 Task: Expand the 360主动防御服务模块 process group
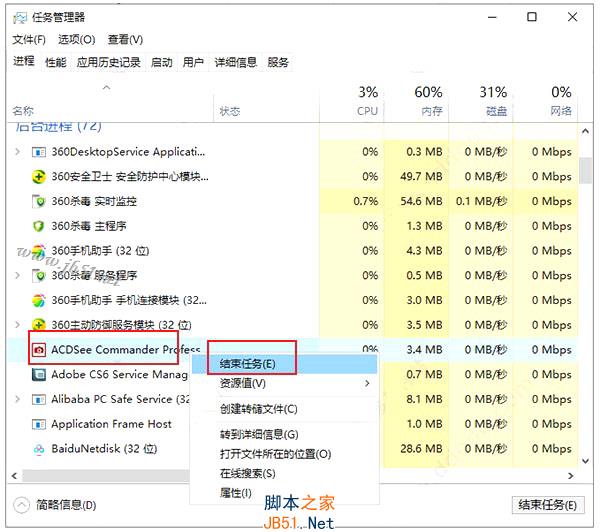tap(18, 325)
